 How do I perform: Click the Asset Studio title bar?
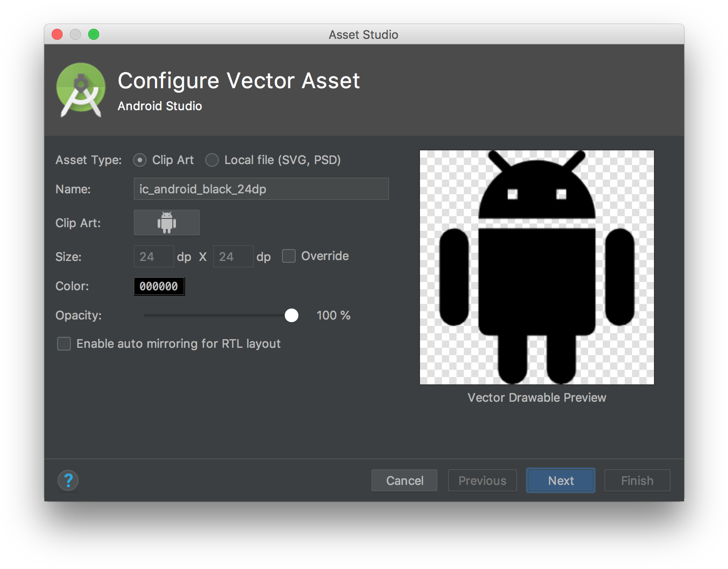(x=363, y=35)
